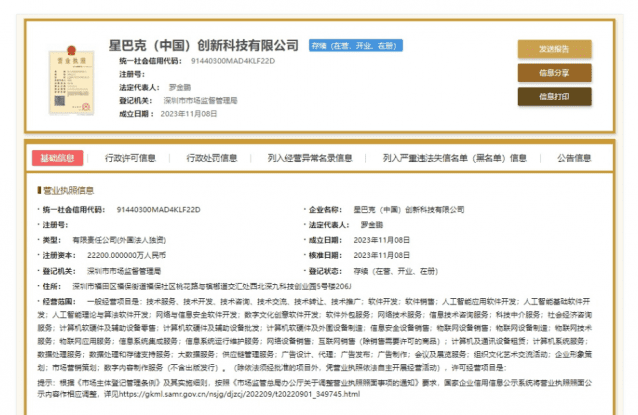Switch to 列入严重违法失信名单(黑名单)信息 tab
Screen dimensions: 638x415
click(x=454, y=158)
